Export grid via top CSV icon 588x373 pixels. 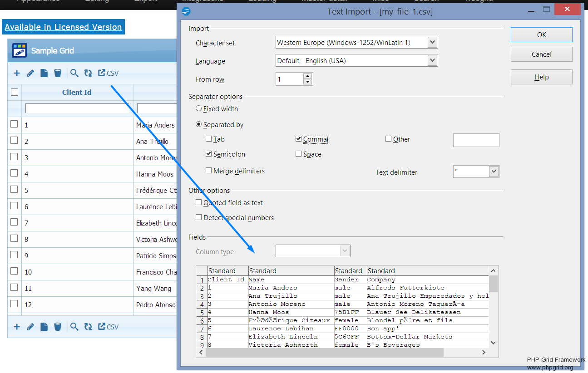click(108, 73)
